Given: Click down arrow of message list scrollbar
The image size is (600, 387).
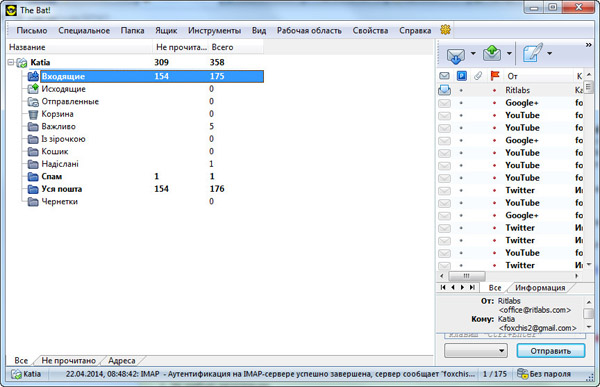Looking at the screenshot, I should click(x=589, y=265).
